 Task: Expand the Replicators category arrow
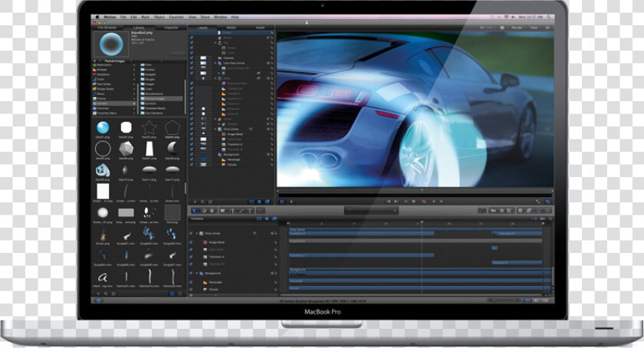[x=134, y=65]
